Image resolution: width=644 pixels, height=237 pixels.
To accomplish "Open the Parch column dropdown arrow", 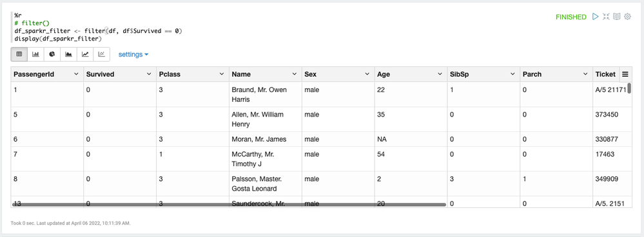I will click(x=585, y=74).
